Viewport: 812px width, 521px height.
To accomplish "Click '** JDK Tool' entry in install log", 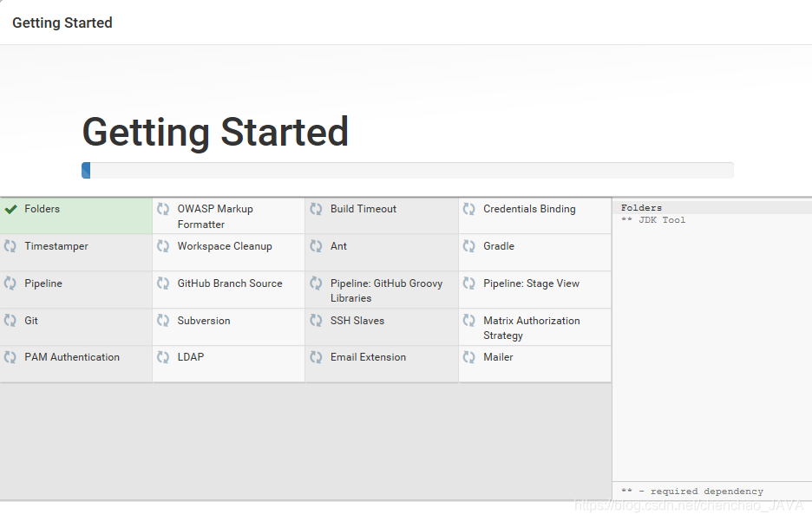I will 653,220.
